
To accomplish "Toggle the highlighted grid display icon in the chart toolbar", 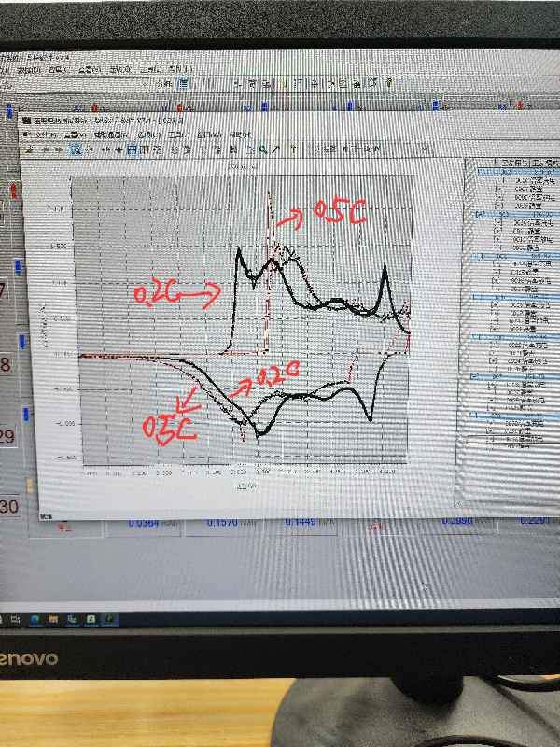I will coord(133,149).
